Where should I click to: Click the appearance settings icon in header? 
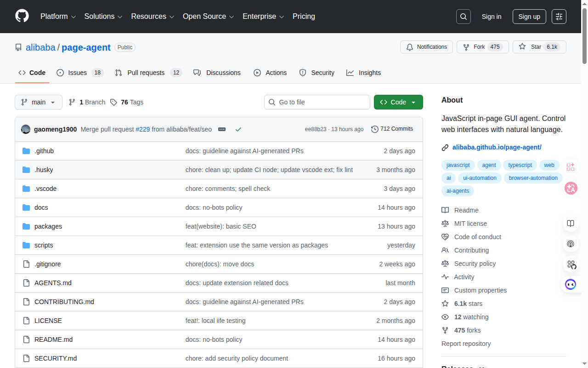coord(559,17)
